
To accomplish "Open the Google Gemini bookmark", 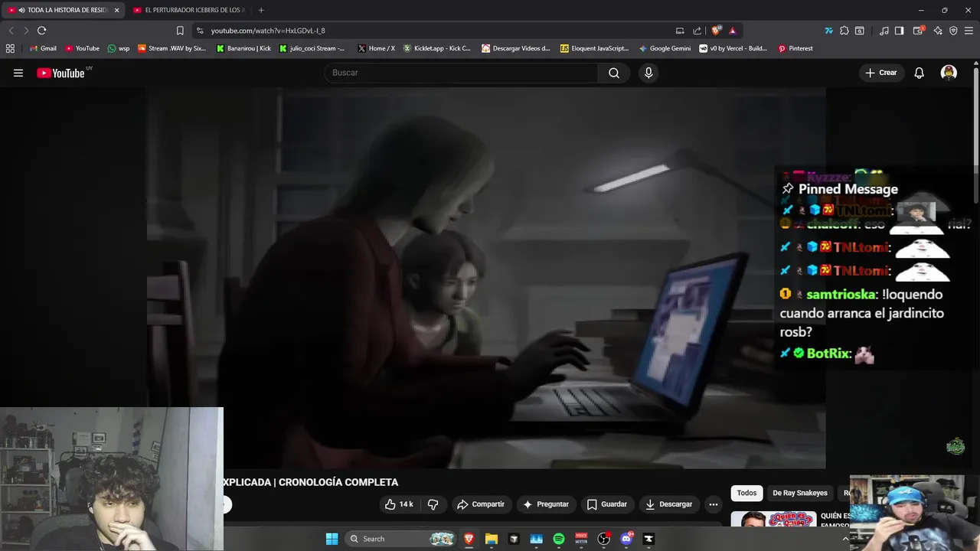I will 665,48.
